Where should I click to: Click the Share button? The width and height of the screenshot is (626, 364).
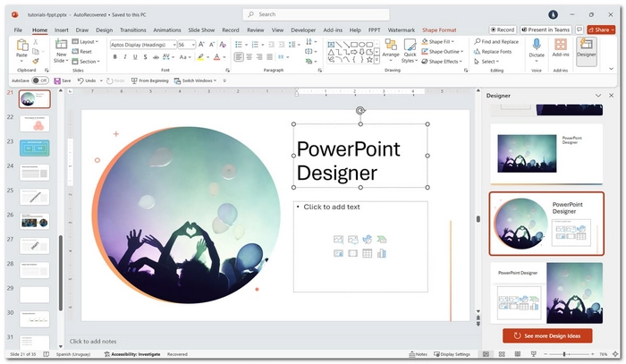pyautogui.click(x=601, y=30)
